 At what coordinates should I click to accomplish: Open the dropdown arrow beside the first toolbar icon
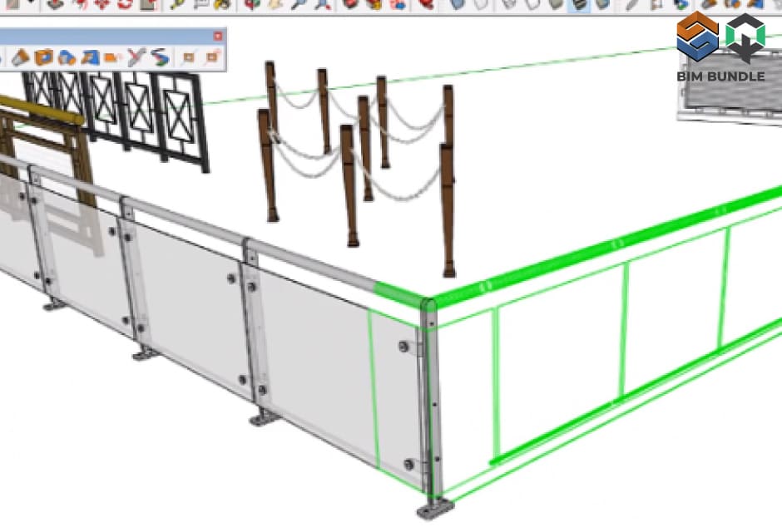click(x=32, y=3)
